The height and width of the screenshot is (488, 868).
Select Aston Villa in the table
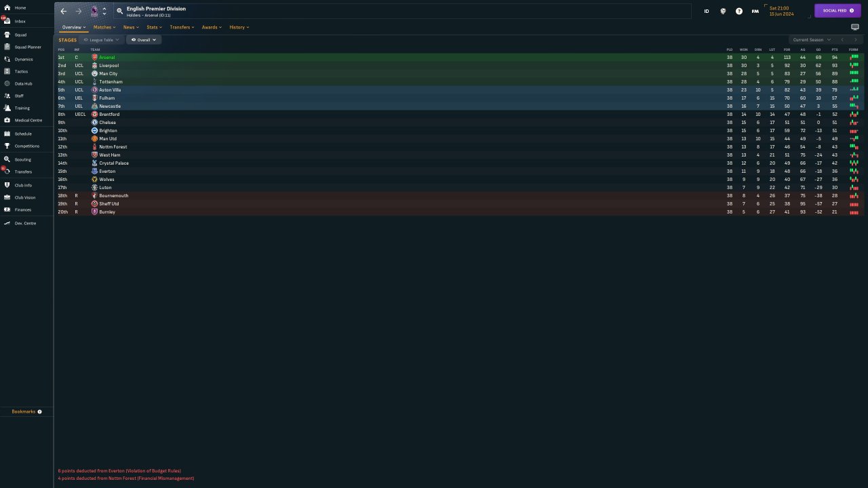click(x=110, y=90)
